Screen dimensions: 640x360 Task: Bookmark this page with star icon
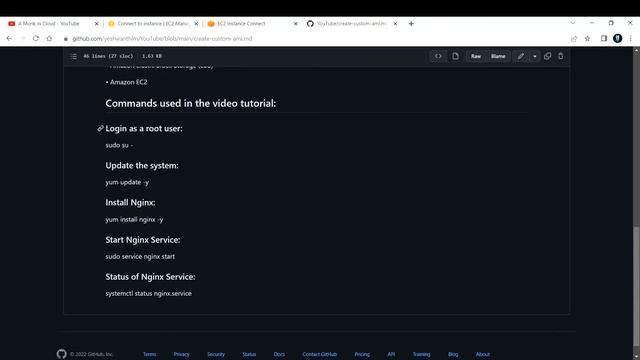coord(587,38)
